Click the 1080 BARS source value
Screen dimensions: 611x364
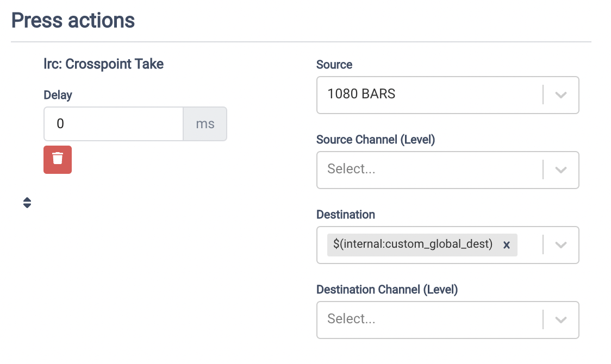coord(361,94)
